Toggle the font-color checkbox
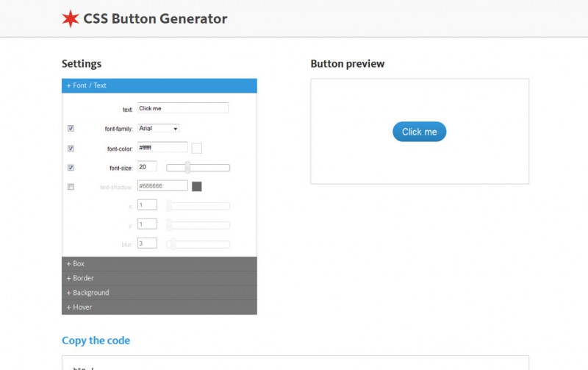The image size is (588, 370). pos(71,148)
